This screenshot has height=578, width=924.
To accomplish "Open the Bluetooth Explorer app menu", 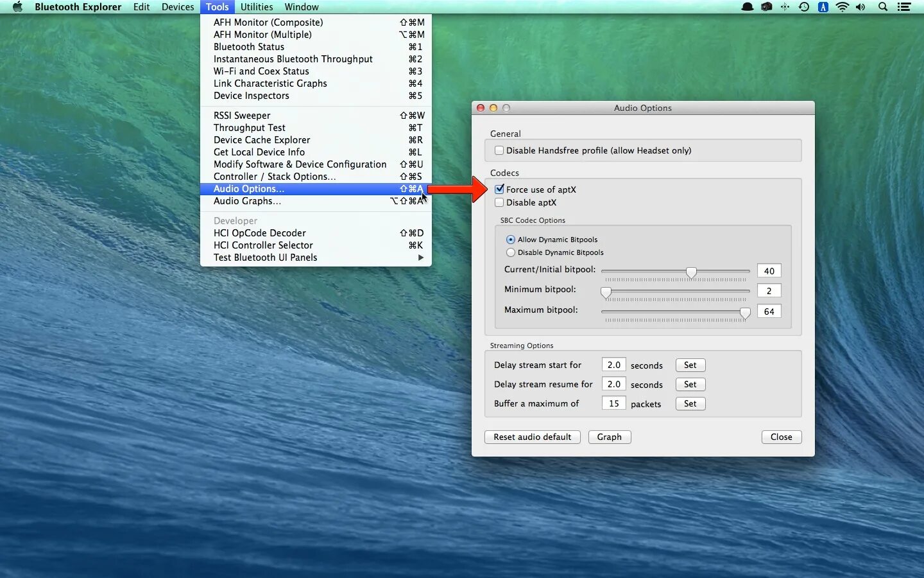I will pyautogui.click(x=78, y=7).
